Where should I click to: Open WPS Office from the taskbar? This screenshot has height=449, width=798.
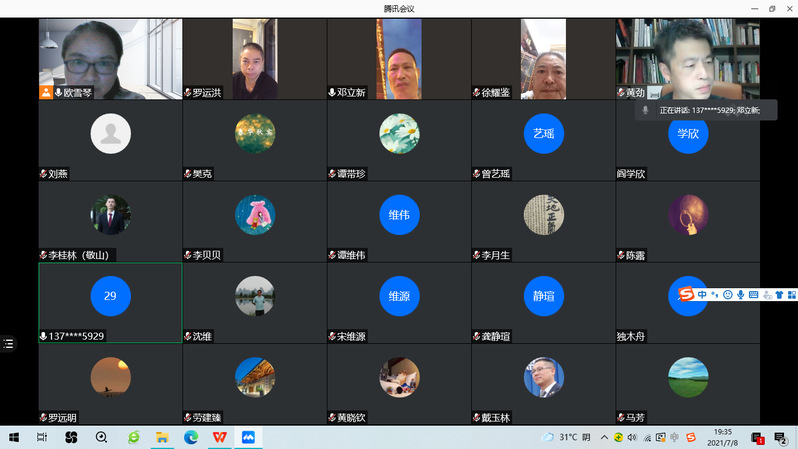click(x=219, y=437)
